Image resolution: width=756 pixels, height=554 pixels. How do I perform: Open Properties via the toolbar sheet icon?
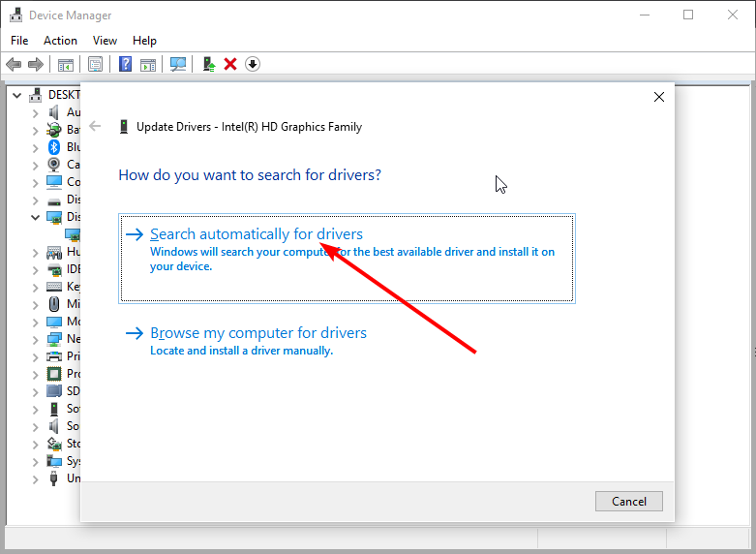pyautogui.click(x=95, y=64)
